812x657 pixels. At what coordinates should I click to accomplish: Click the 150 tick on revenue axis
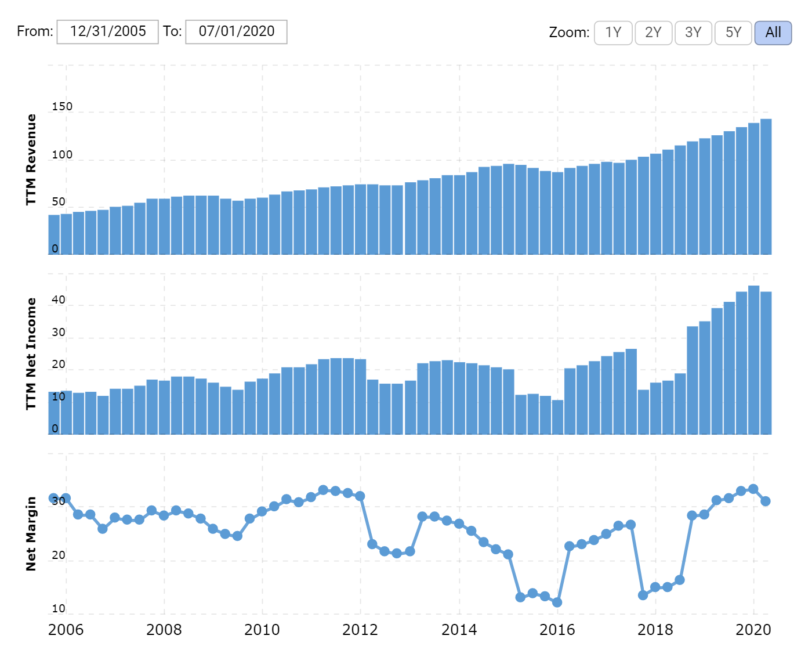(x=62, y=106)
